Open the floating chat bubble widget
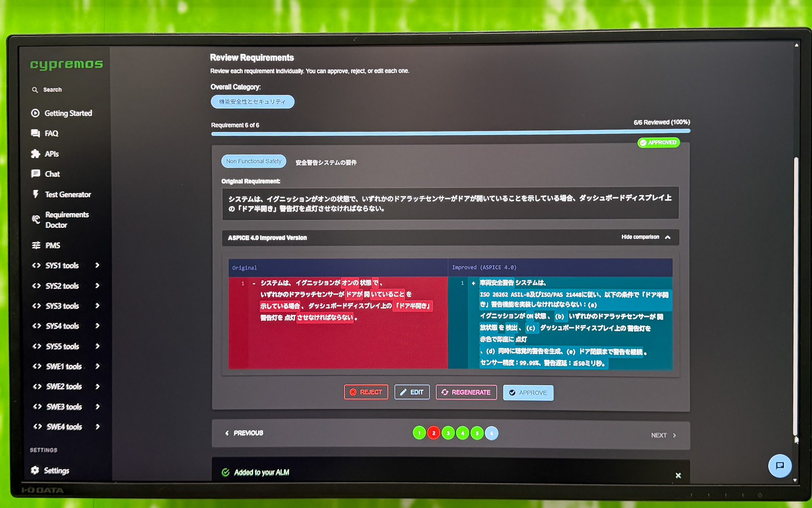This screenshot has width=812, height=508. (x=779, y=466)
